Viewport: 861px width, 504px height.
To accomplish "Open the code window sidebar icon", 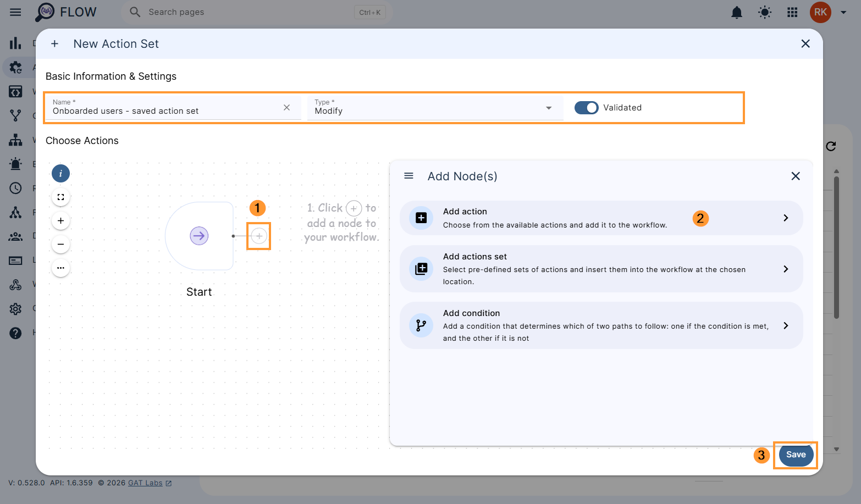I will pyautogui.click(x=15, y=92).
